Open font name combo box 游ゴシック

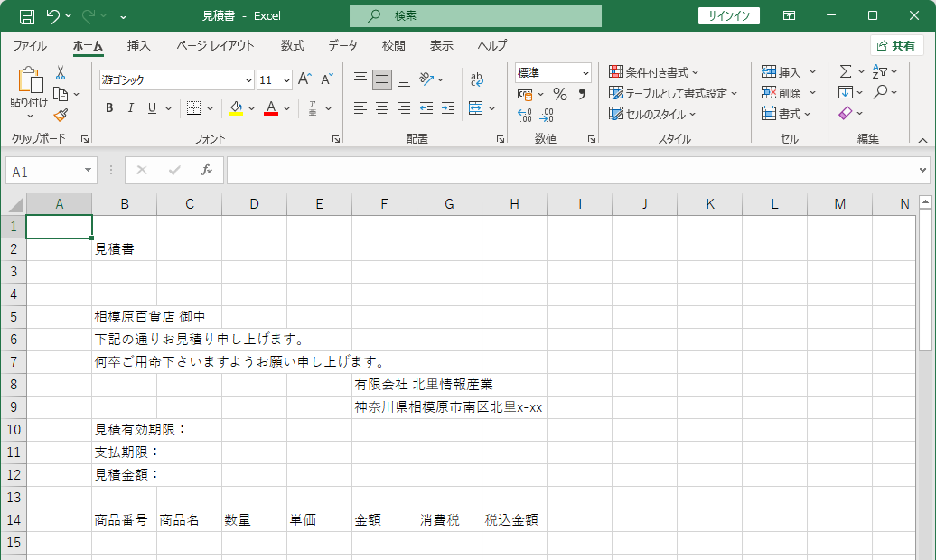click(x=177, y=79)
